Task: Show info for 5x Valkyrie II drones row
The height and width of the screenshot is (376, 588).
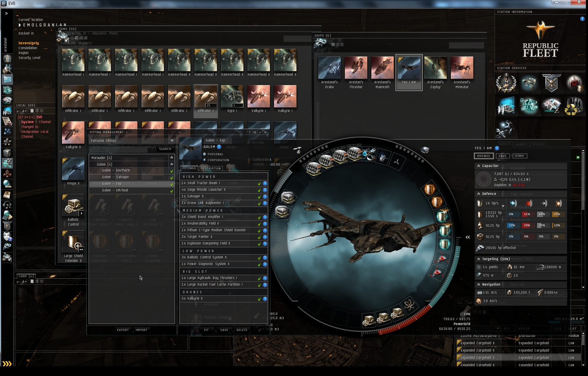Action: click(x=265, y=299)
